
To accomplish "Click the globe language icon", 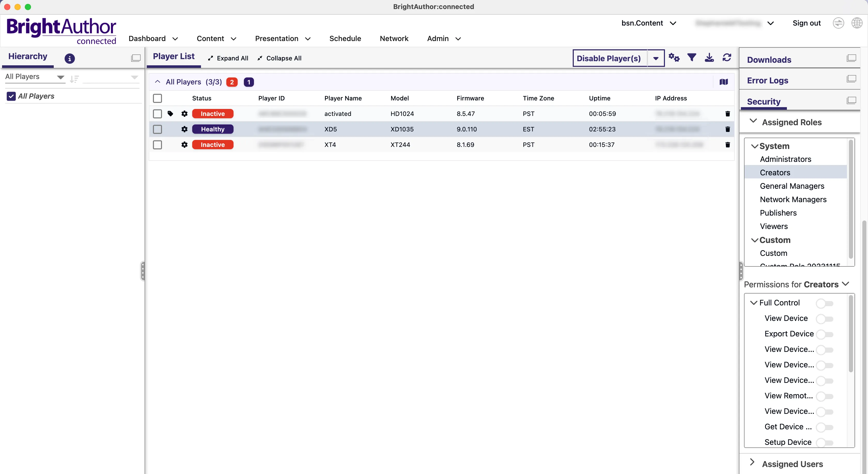I will [857, 23].
